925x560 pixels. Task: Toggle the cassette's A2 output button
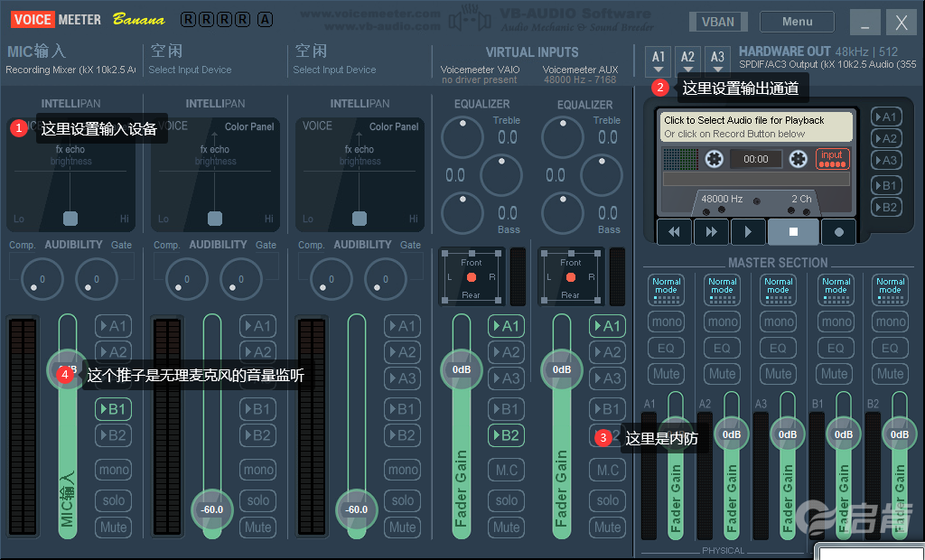(886, 139)
